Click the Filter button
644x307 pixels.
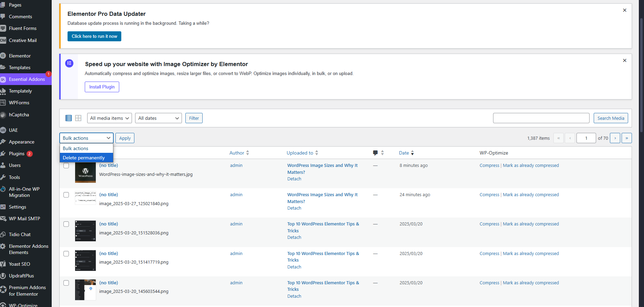pos(194,118)
